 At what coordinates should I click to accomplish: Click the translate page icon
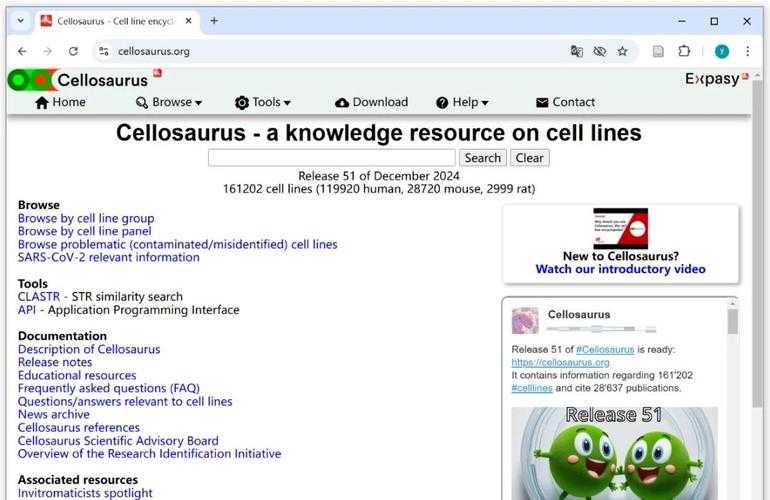coord(577,51)
